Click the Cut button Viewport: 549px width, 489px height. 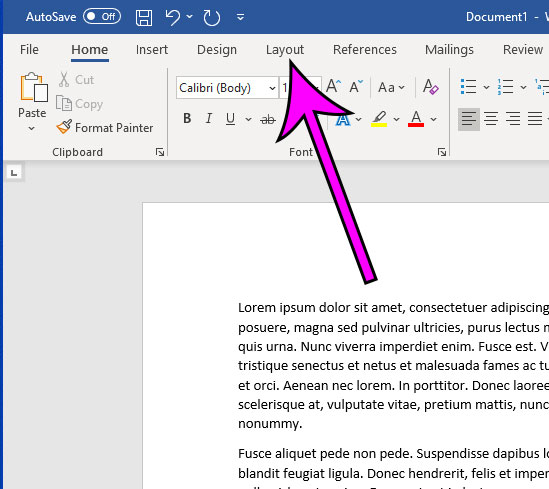click(x=77, y=80)
